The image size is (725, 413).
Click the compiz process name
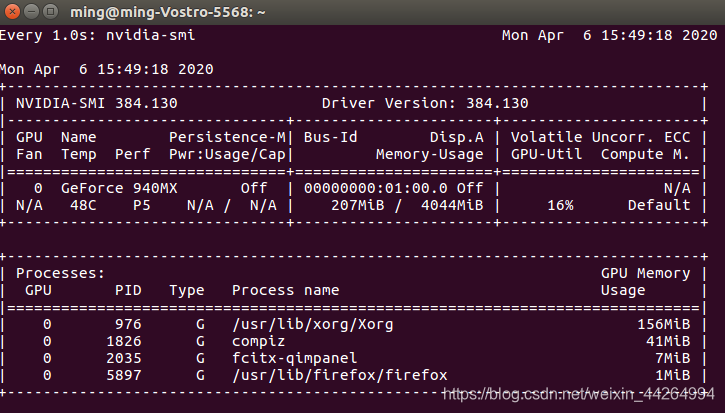click(258, 341)
